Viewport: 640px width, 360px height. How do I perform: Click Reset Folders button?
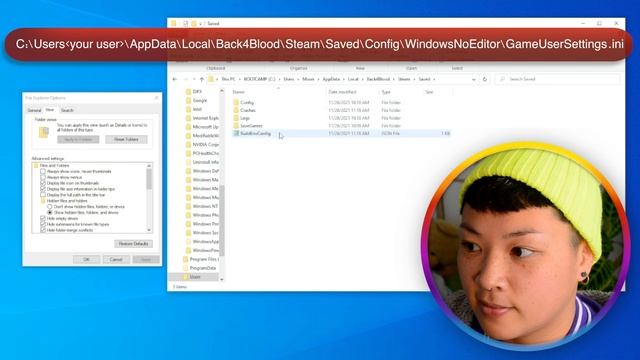pyautogui.click(x=126, y=140)
